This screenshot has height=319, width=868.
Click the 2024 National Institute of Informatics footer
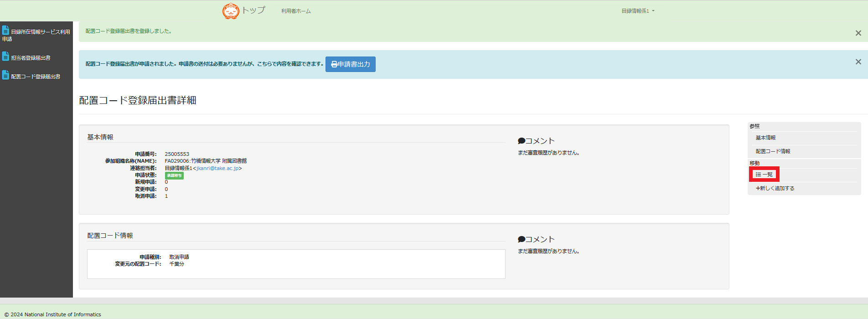click(53, 314)
